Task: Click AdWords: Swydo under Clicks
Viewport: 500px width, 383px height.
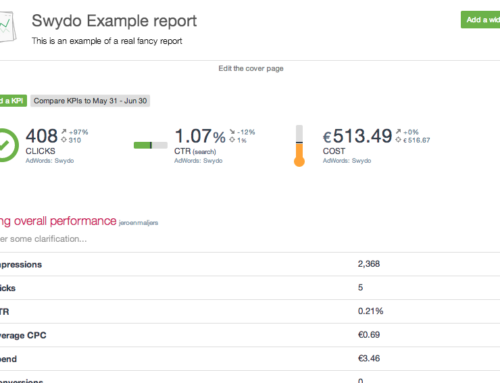Action: point(50,161)
